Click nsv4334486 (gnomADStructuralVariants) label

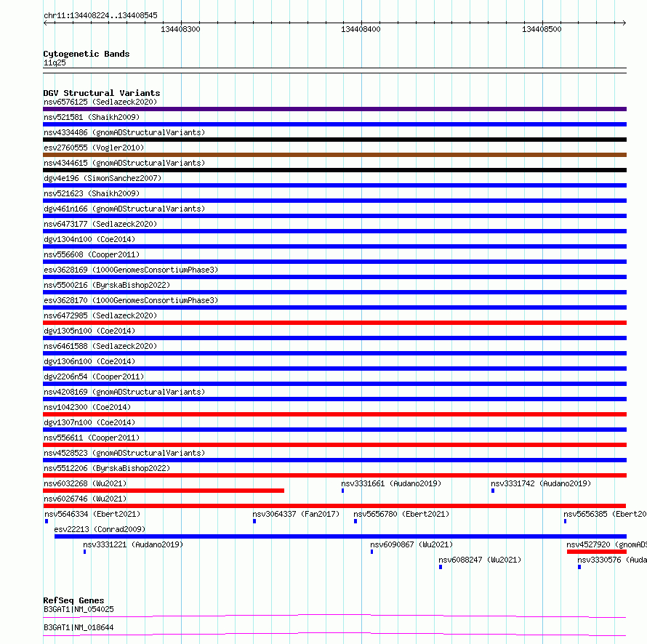click(124, 132)
